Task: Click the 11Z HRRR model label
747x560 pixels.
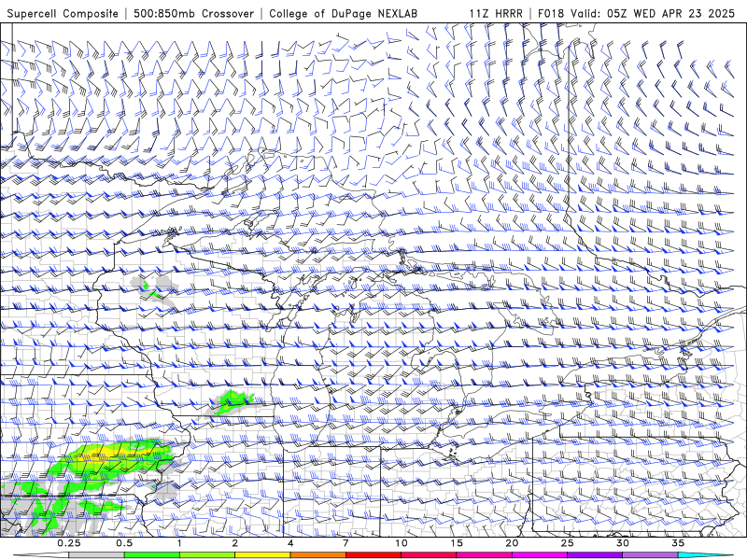Action: (x=496, y=13)
